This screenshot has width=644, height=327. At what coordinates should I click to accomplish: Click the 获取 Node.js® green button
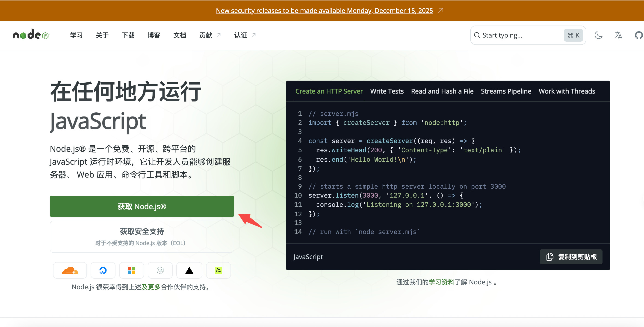(x=142, y=206)
